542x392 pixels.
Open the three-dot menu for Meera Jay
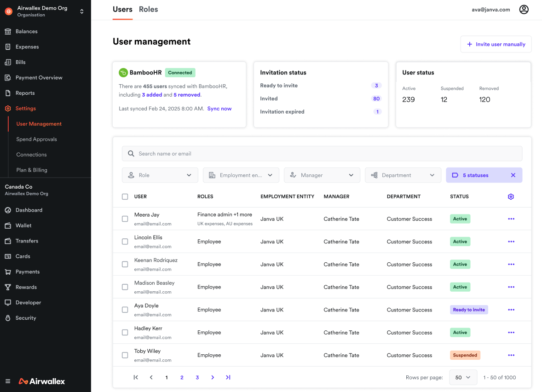pyautogui.click(x=511, y=219)
